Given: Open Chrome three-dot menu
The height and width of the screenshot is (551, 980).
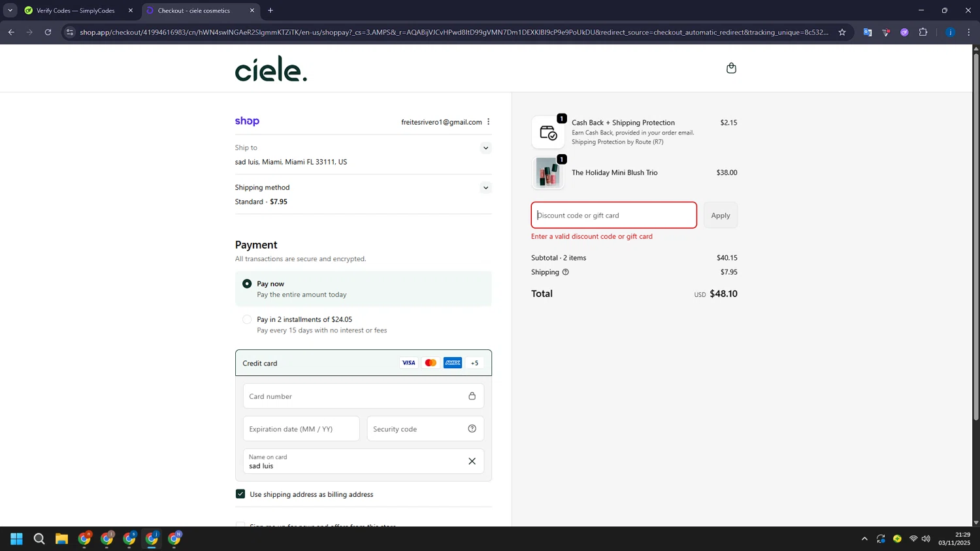Looking at the screenshot, I should tap(969, 32).
